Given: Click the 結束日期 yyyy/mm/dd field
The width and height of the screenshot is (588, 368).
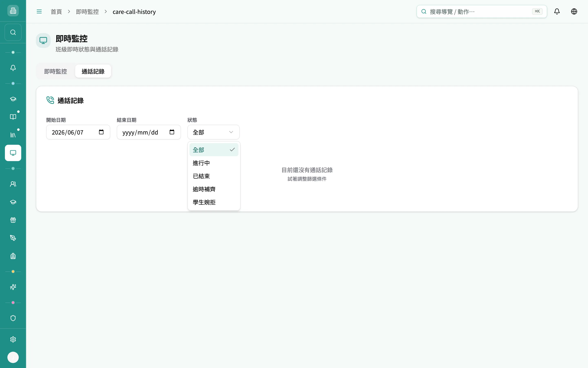Looking at the screenshot, I should click(149, 132).
